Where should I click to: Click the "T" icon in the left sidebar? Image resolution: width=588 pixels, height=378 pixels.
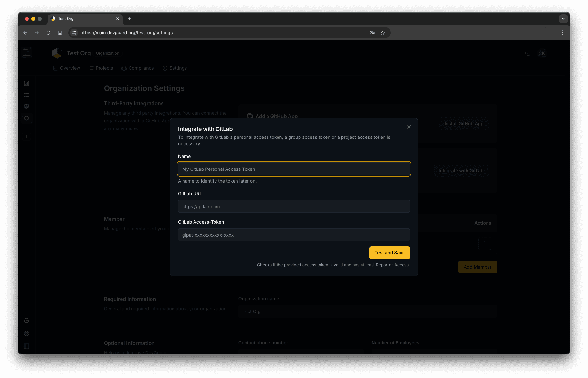[x=26, y=136]
